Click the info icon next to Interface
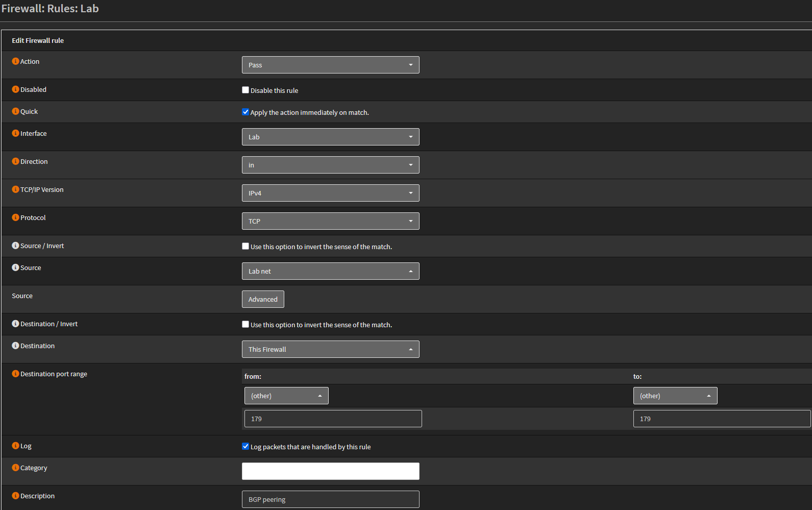This screenshot has width=812, height=510. coord(15,133)
